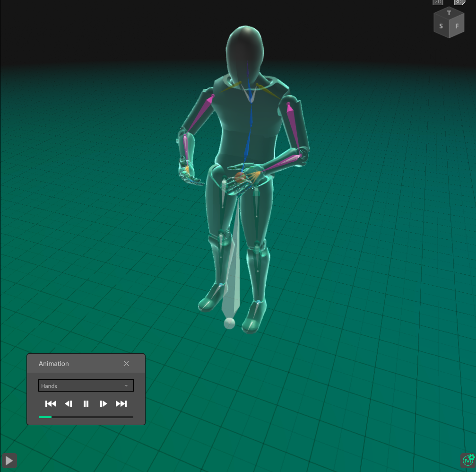Pause the animation playback
This screenshot has height=472, width=476.
(x=86, y=403)
